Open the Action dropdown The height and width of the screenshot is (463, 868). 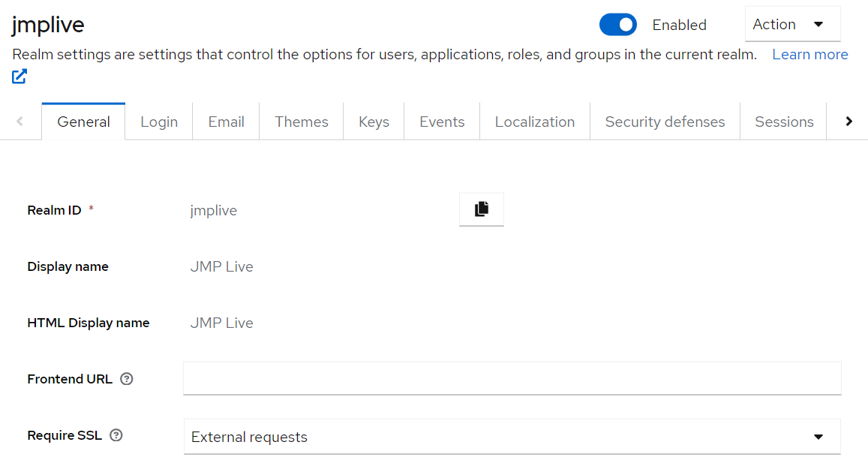[x=792, y=24]
